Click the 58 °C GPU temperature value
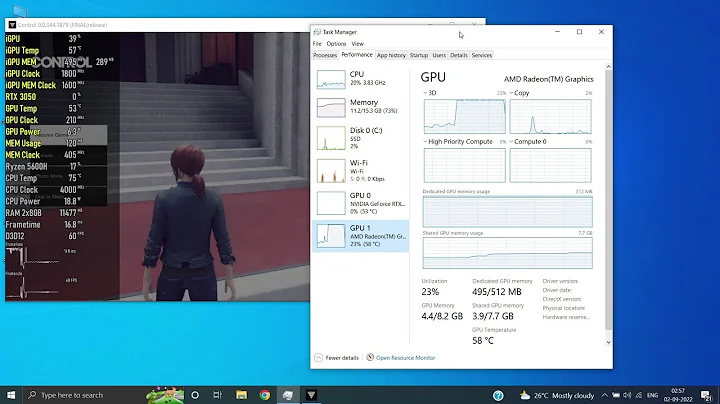This screenshot has width=720, height=404. coord(483,341)
